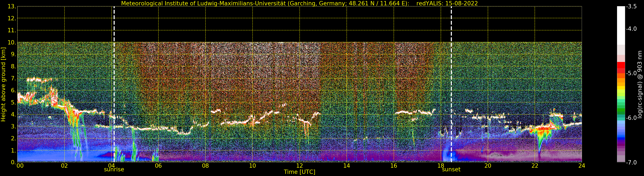Click the height axis tick '5.'
The height and width of the screenshot is (176, 644).
[13, 102]
